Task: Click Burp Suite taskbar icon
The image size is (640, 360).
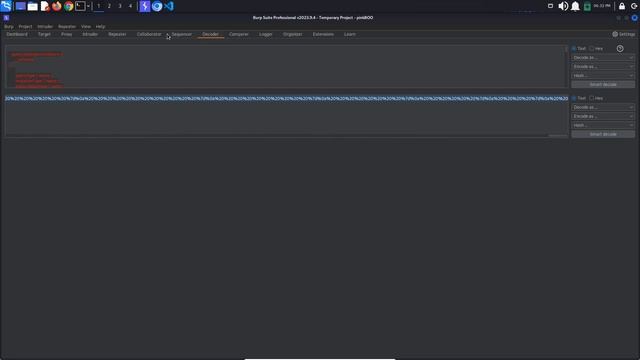Action: pos(145,6)
